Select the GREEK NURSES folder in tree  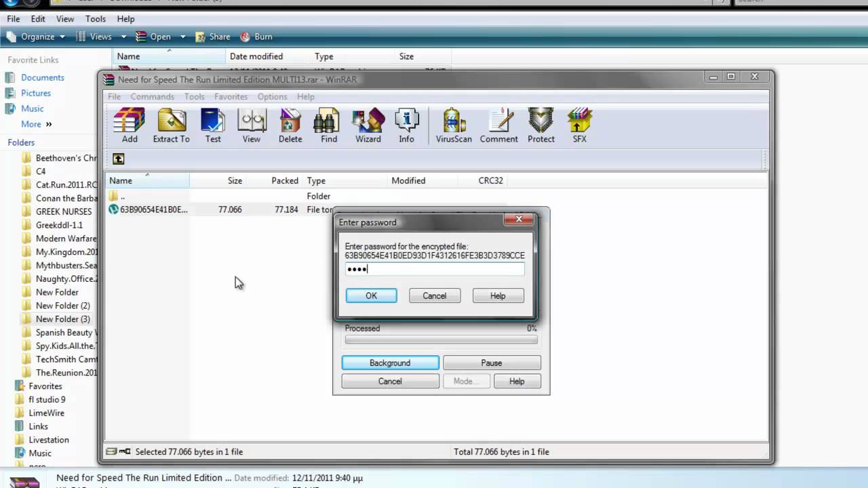[x=63, y=211]
